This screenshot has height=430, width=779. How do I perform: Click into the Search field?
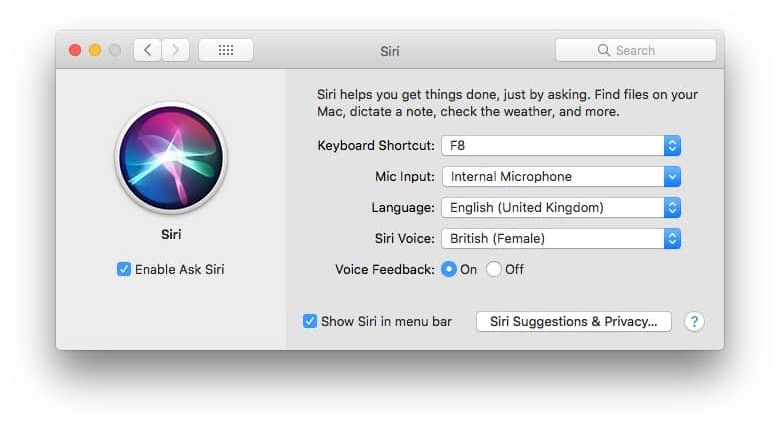[636, 50]
